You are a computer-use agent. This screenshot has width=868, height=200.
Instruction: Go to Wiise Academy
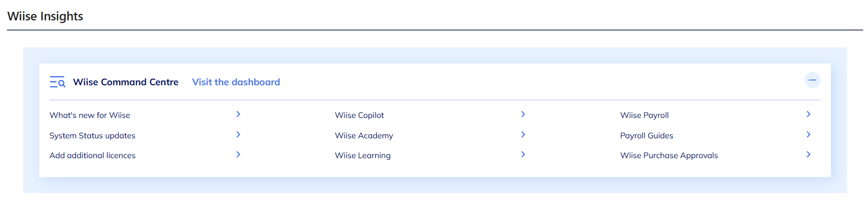click(x=364, y=136)
